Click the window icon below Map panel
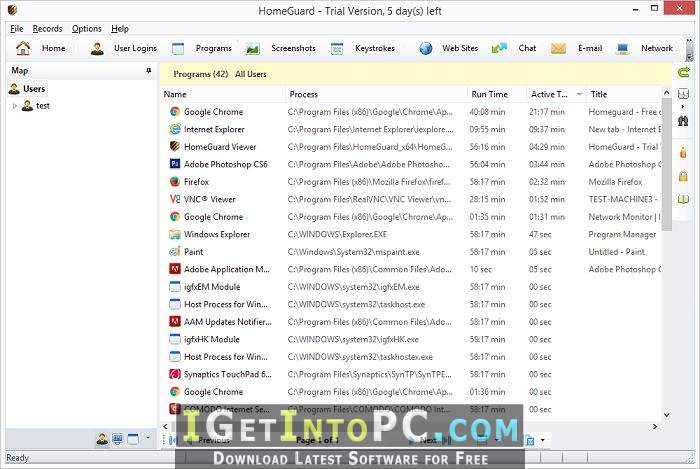Image resolution: width=700 pixels, height=469 pixels. [133, 439]
